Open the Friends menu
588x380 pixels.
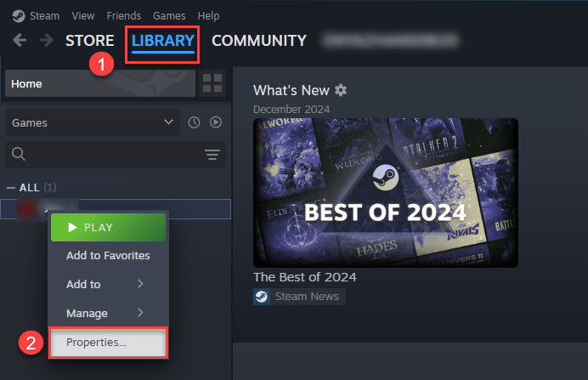[124, 16]
